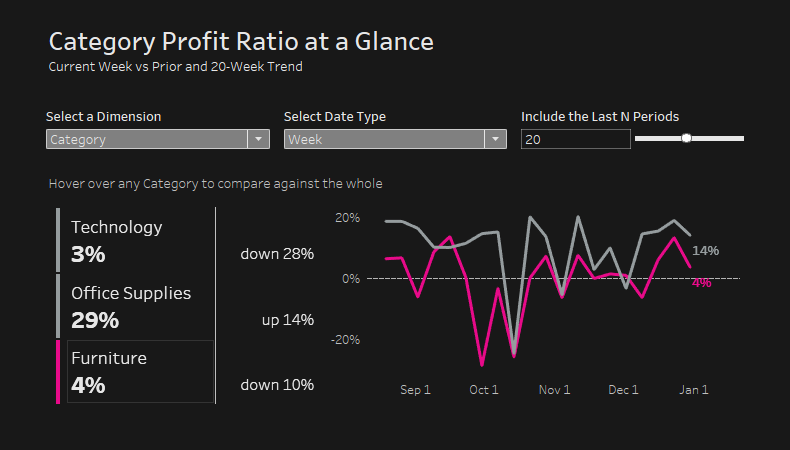790x450 pixels.
Task: Select the Office Supplies category card
Action: [x=137, y=306]
